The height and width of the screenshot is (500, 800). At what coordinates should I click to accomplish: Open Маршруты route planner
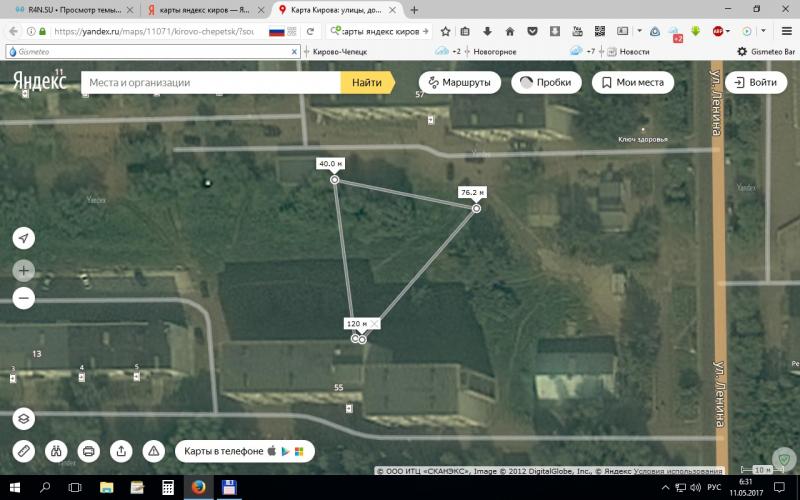click(x=458, y=83)
